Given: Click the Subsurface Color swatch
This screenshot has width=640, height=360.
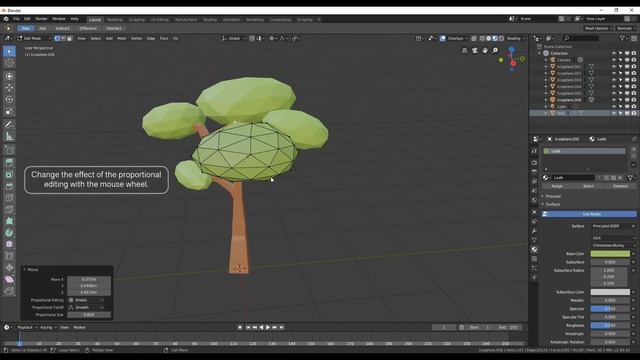Looking at the screenshot, I should coord(610,292).
